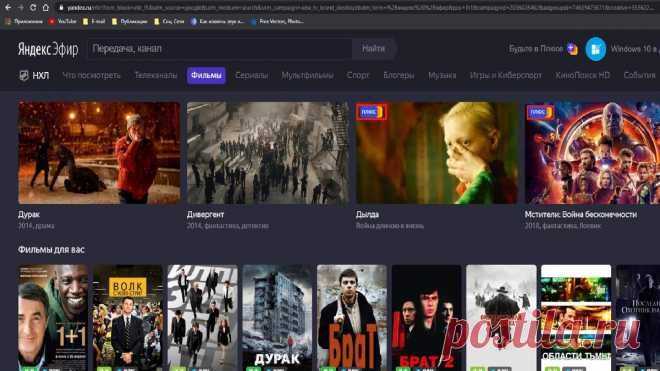Open the Дивергент movie thumbnail
660x371 pixels.
[x=268, y=153]
